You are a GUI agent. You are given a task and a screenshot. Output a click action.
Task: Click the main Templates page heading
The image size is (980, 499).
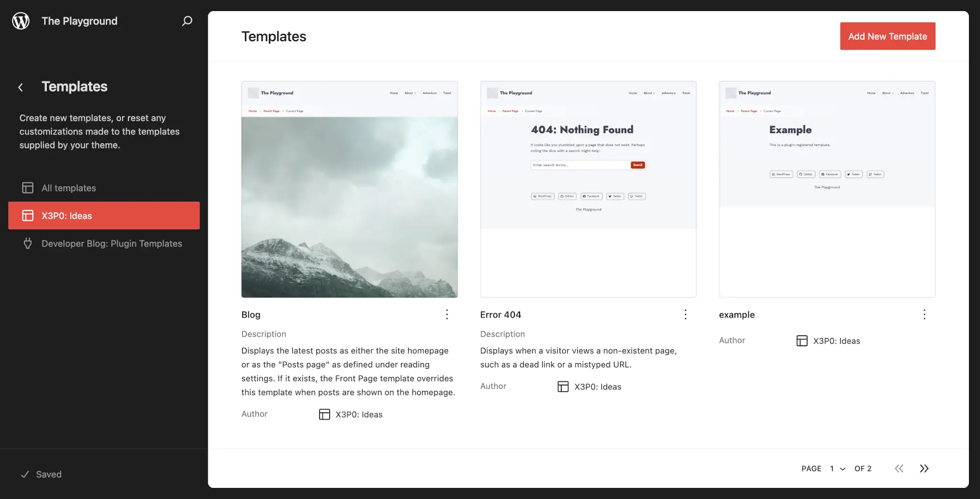274,36
